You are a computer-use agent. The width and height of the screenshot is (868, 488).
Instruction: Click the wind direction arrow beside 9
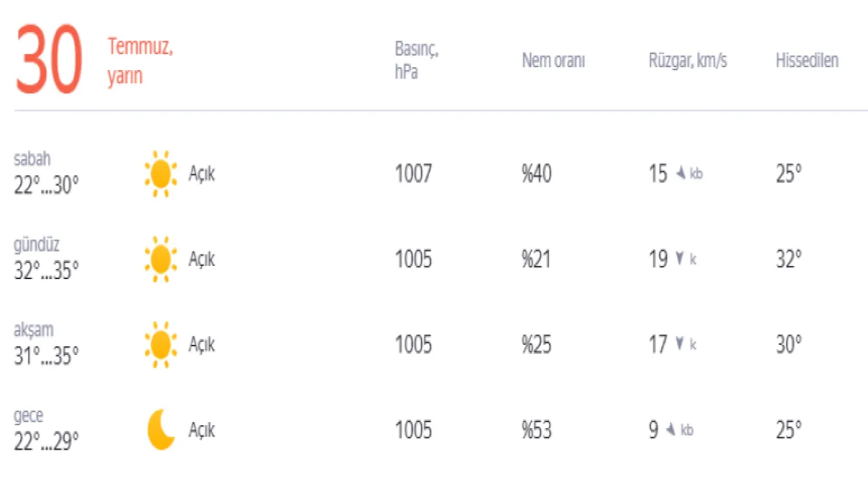tap(670, 430)
